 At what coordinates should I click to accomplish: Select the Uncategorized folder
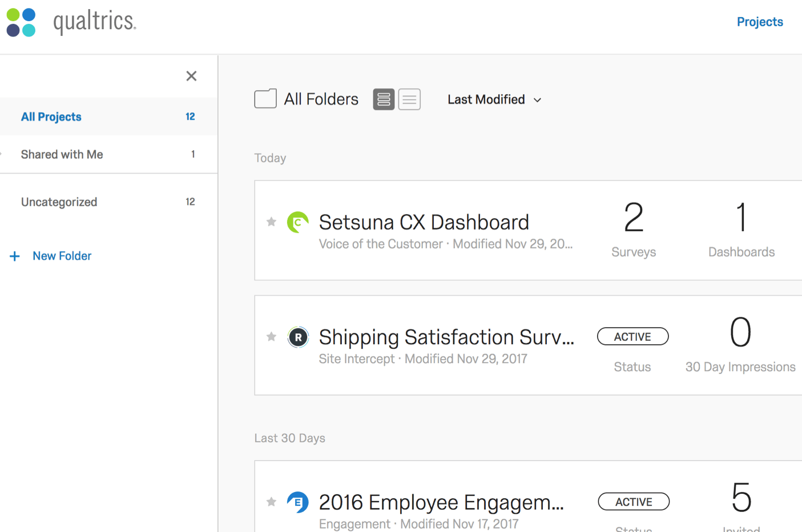(x=108, y=201)
